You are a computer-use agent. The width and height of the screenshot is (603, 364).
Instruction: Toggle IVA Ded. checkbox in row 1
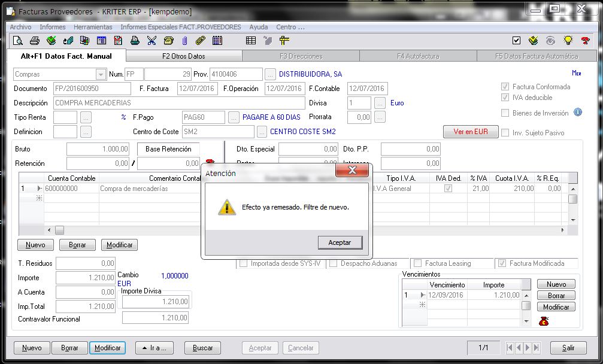pos(448,189)
